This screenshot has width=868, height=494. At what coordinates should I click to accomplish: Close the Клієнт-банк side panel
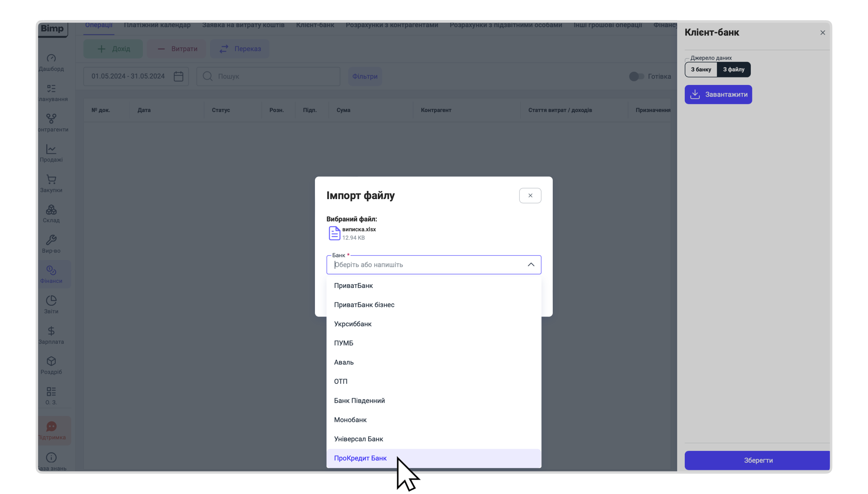(x=822, y=33)
